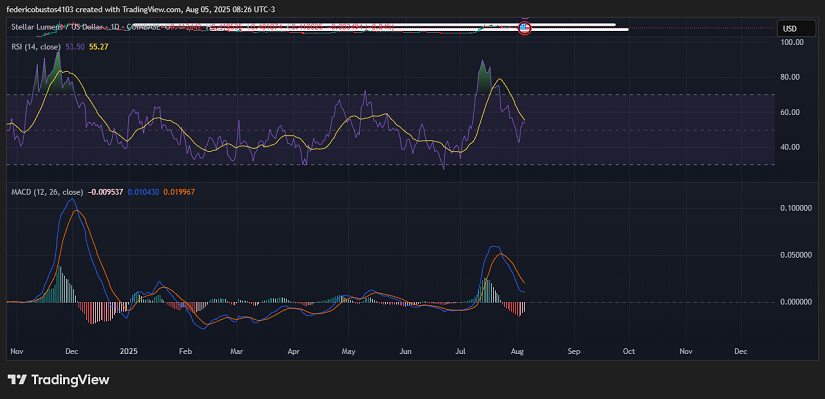Click the RSI value 53.50
The image size is (825, 399).
[75, 47]
